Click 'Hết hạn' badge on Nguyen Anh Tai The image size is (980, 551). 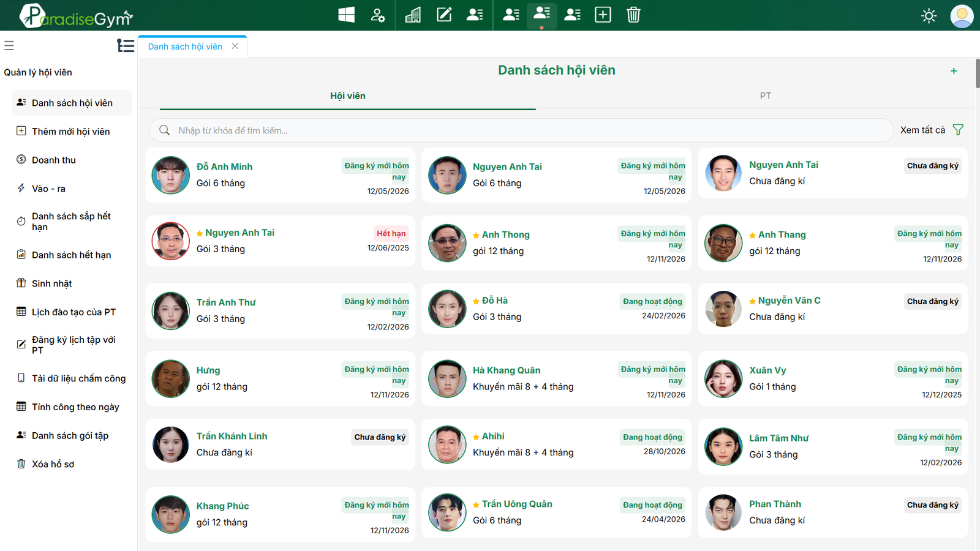coord(391,233)
